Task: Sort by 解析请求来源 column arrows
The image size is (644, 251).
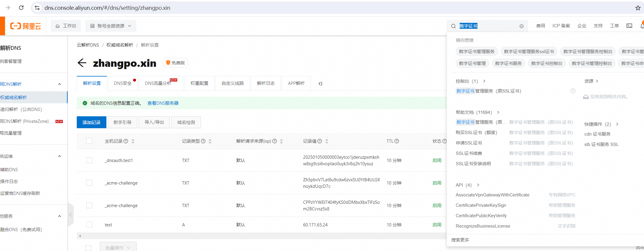Action: (281, 141)
